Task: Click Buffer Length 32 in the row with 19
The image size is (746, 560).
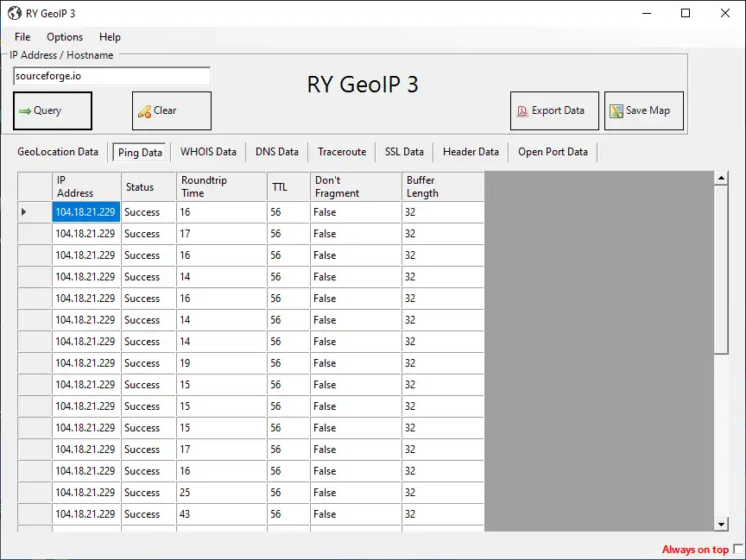Action: (x=443, y=363)
